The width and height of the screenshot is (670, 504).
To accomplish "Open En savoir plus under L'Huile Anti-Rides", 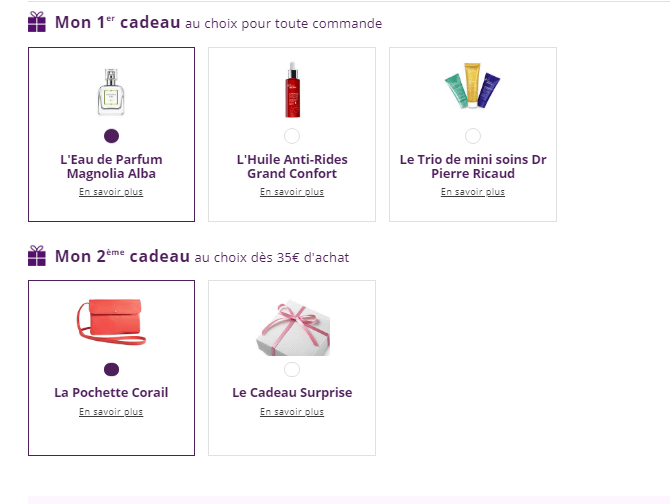I will pyautogui.click(x=292, y=192).
